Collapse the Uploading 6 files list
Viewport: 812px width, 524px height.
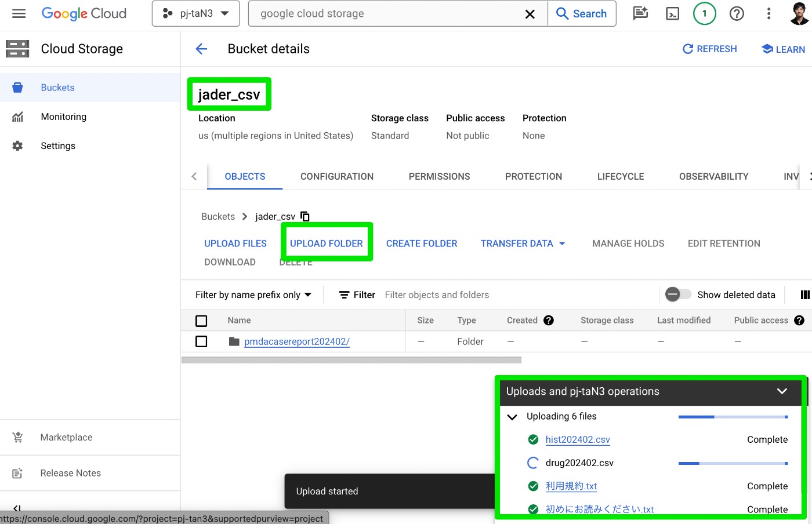pos(512,417)
